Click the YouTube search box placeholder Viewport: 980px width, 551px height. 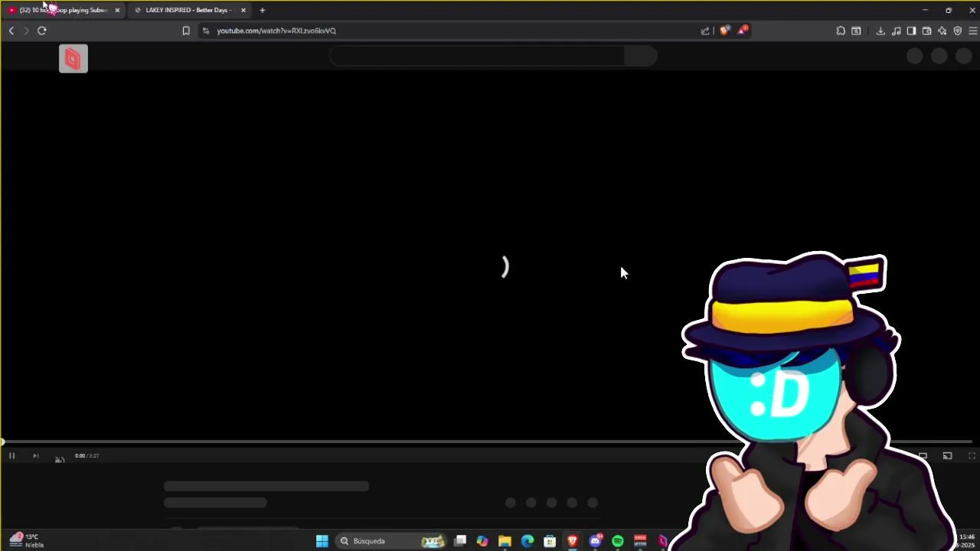coord(477,56)
